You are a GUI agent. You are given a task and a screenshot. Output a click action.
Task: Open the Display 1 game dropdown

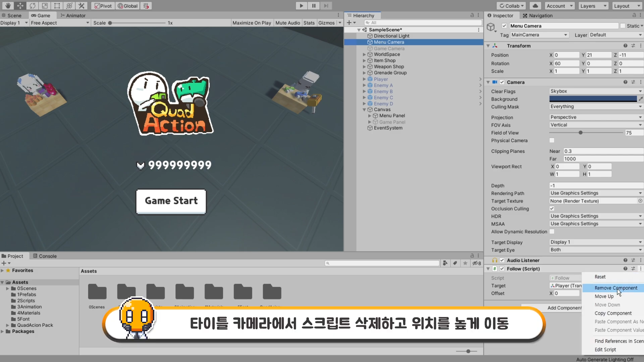pos(14,23)
